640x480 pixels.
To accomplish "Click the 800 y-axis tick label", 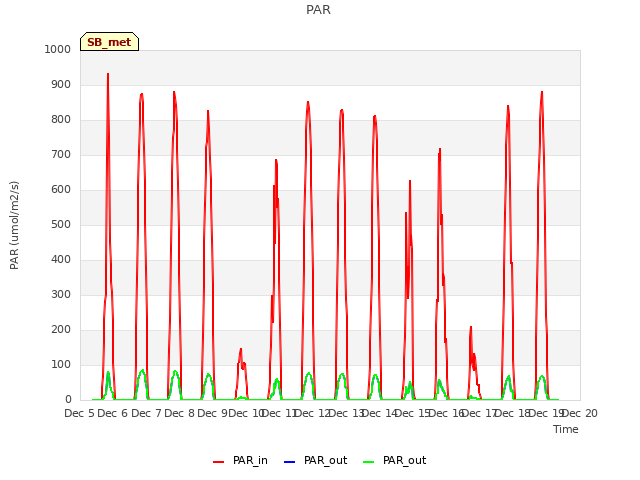I will [x=61, y=120].
